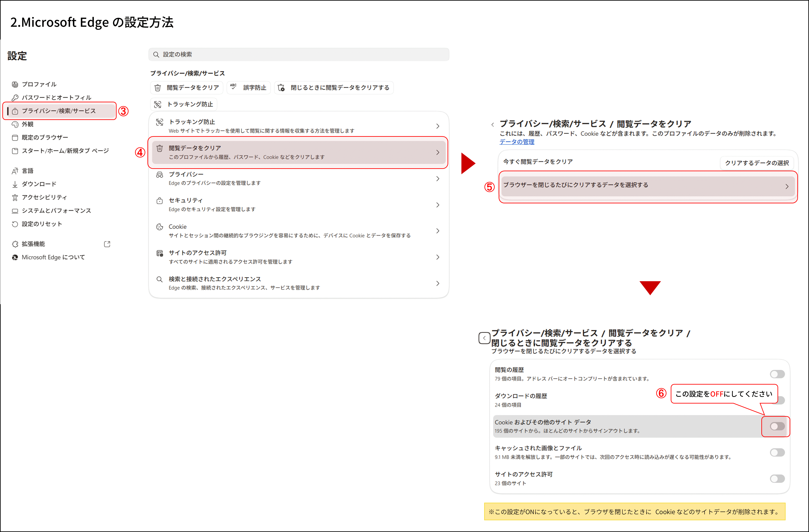Click the language icon beside 言語
Viewport: 809px width, 532px height.
pyautogui.click(x=15, y=171)
